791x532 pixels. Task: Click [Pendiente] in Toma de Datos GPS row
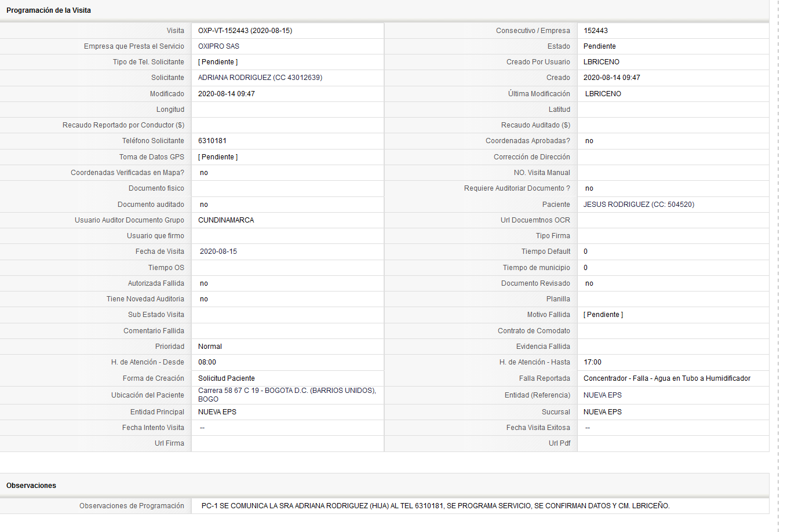(x=218, y=157)
